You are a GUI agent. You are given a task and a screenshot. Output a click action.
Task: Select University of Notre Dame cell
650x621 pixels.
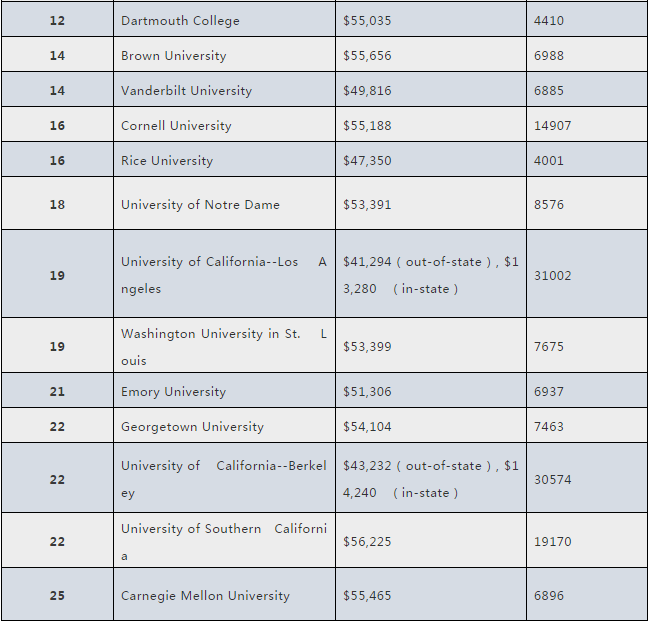coord(200,205)
